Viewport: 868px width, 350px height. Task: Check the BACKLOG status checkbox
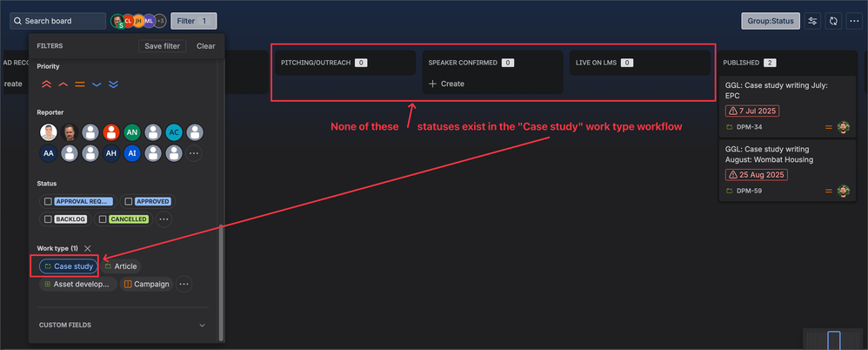(48, 219)
